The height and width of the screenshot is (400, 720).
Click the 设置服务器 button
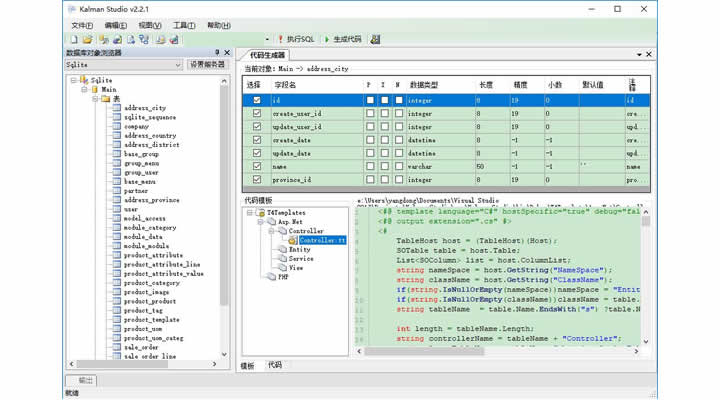point(207,65)
